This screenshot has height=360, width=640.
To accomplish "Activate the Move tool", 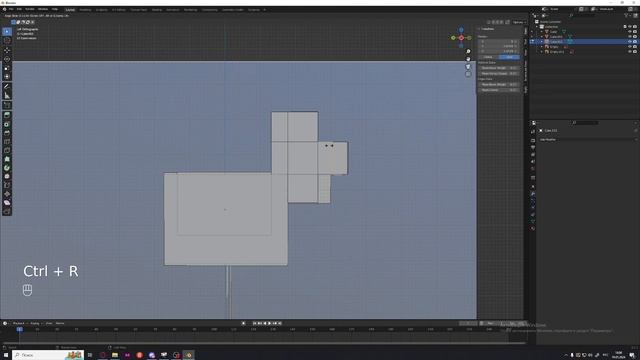I will pyautogui.click(x=7, y=50).
